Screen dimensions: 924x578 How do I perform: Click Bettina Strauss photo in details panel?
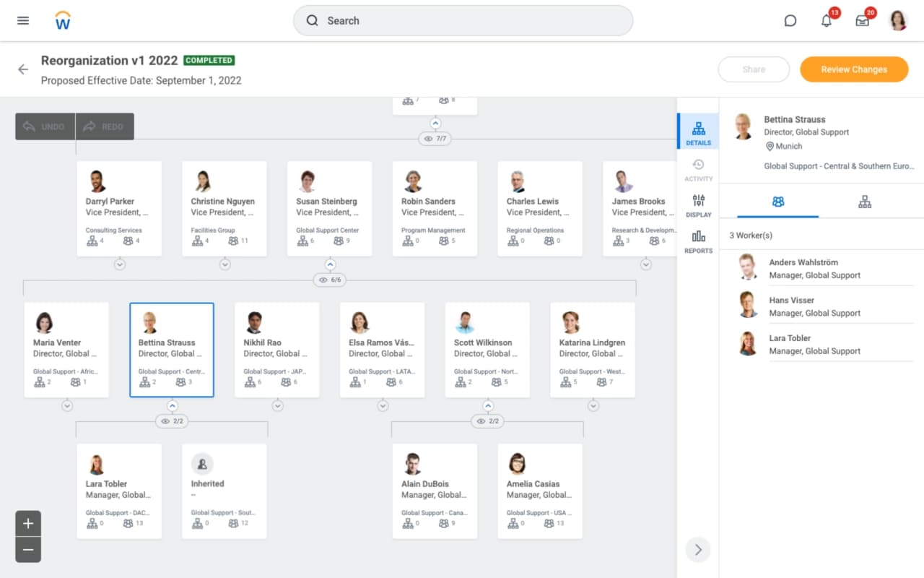[744, 126]
